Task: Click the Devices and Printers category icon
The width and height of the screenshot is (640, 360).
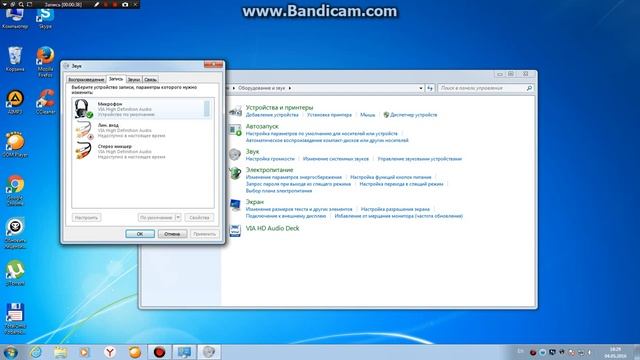Action: (x=235, y=111)
